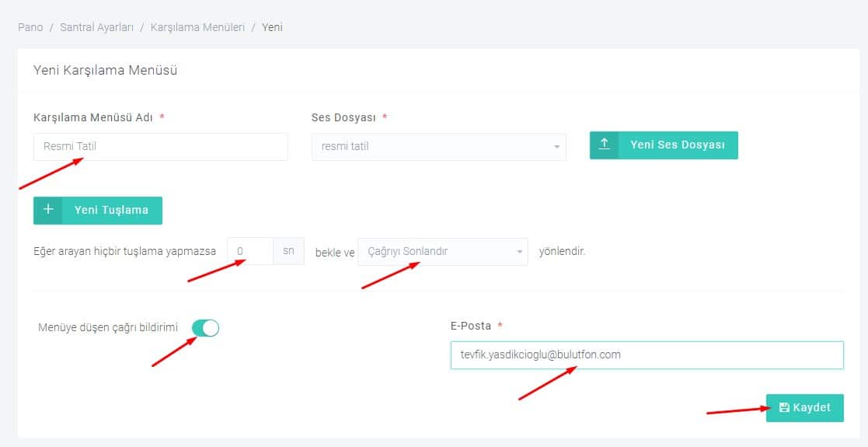
Task: Expand the Çağrıyı Sonlandır dropdown
Action: pos(435,252)
